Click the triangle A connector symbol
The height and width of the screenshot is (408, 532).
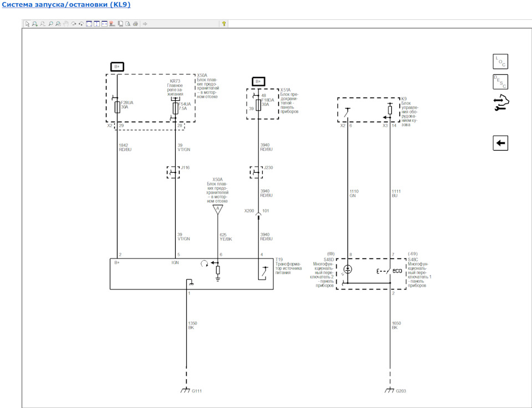coord(218,209)
